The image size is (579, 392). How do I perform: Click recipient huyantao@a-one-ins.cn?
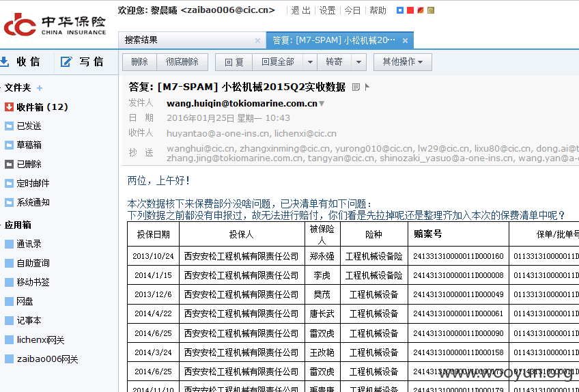click(218, 133)
